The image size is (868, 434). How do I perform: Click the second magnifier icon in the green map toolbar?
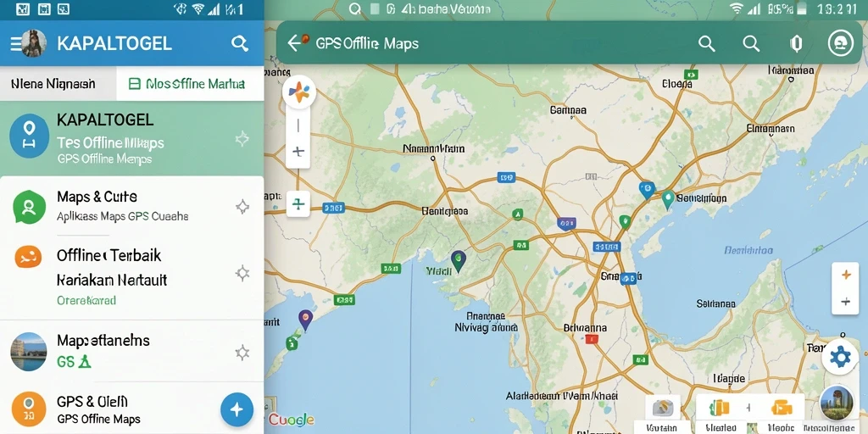(751, 43)
